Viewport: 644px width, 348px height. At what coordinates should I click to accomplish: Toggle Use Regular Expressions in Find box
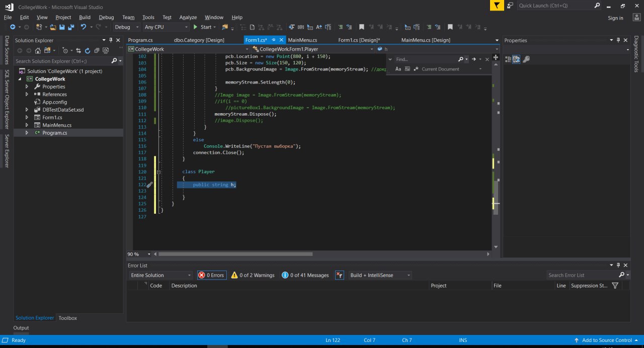[416, 69]
